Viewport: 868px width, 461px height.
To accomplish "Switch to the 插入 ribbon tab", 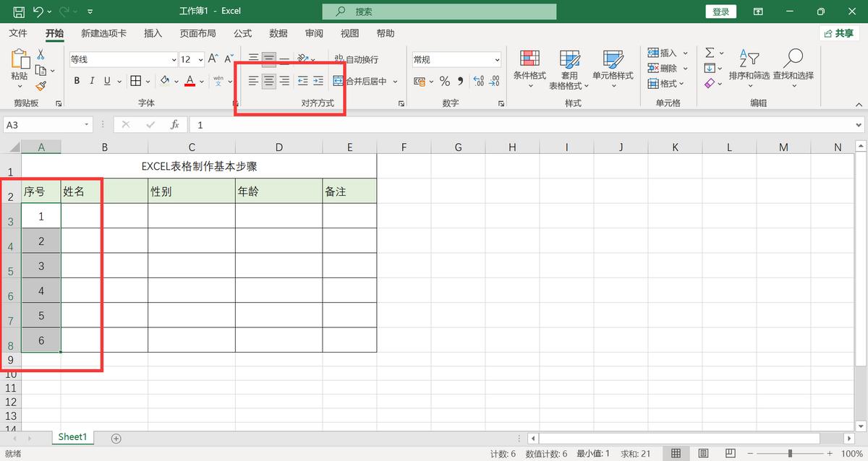I will (153, 33).
